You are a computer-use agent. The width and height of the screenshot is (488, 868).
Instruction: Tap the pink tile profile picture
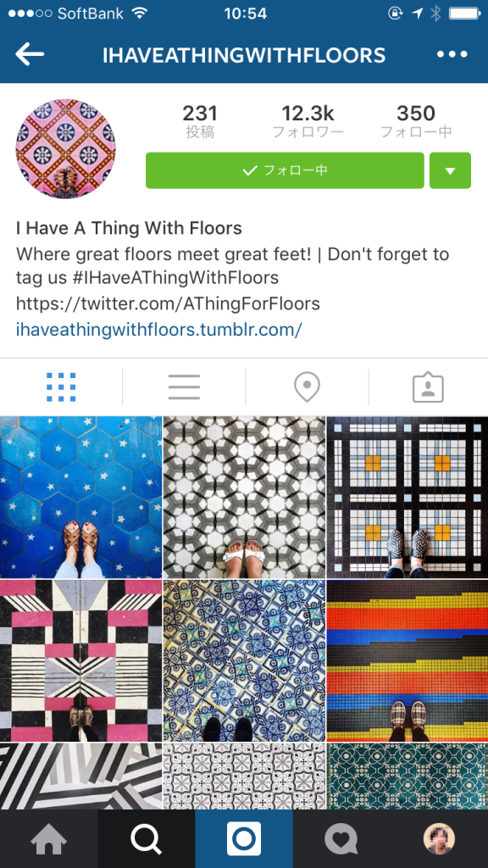66,149
